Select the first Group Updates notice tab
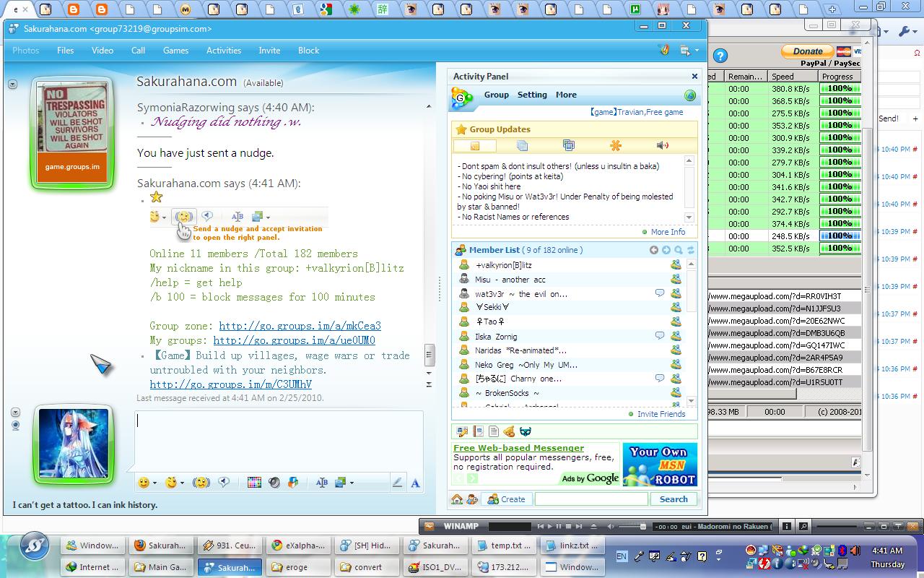 click(x=475, y=146)
